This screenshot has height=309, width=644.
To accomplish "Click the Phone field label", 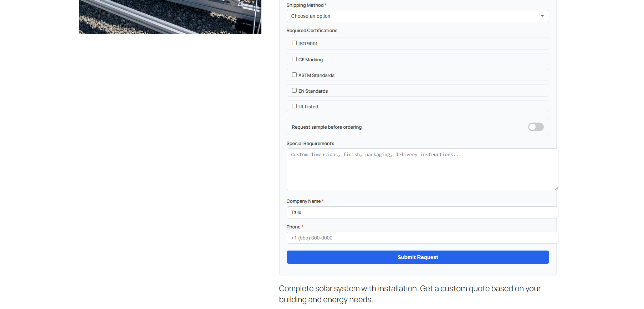I will point(293,227).
